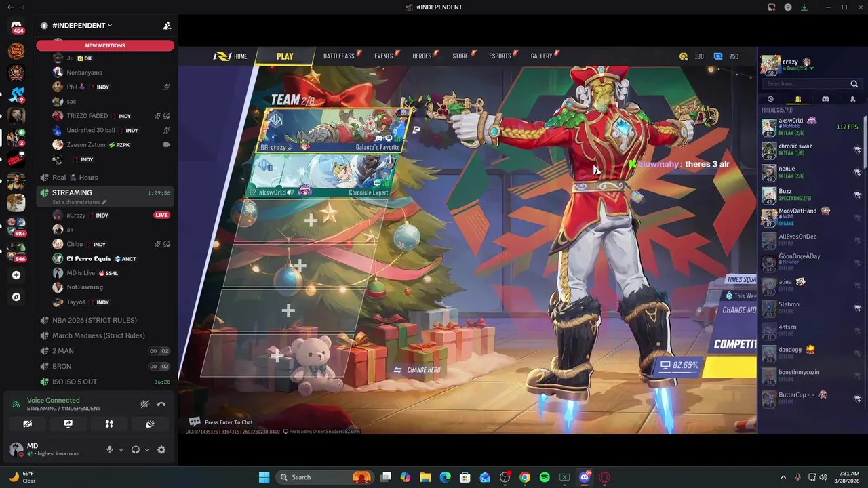Toggle Discord noise suppression icon
Image resolution: width=868 pixels, height=488 pixels.
[145, 404]
